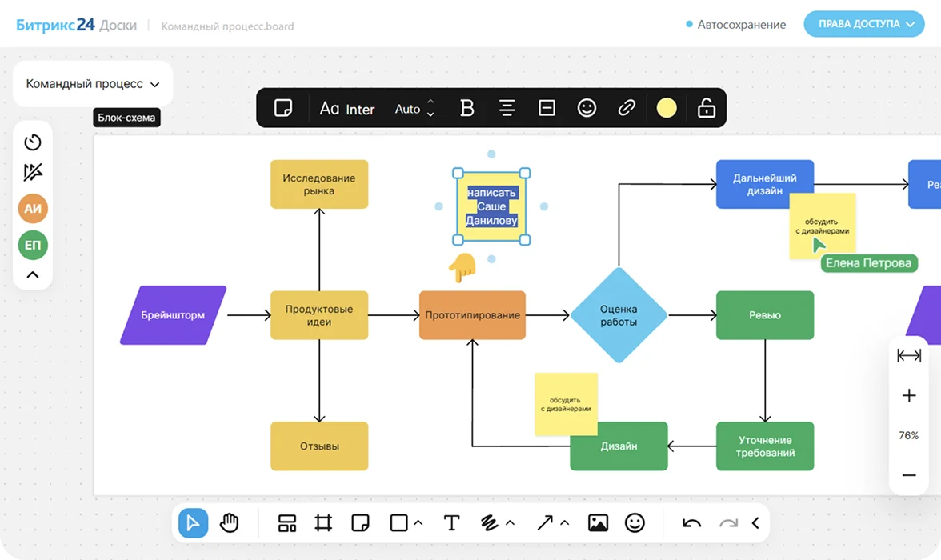
Task: Expand the shape tool options chevron
Action: pos(418,523)
